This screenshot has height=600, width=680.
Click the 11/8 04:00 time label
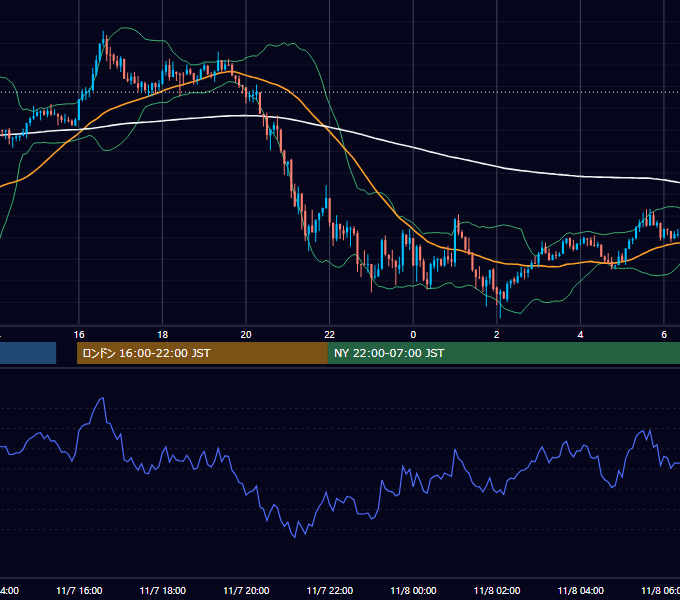tap(580, 590)
